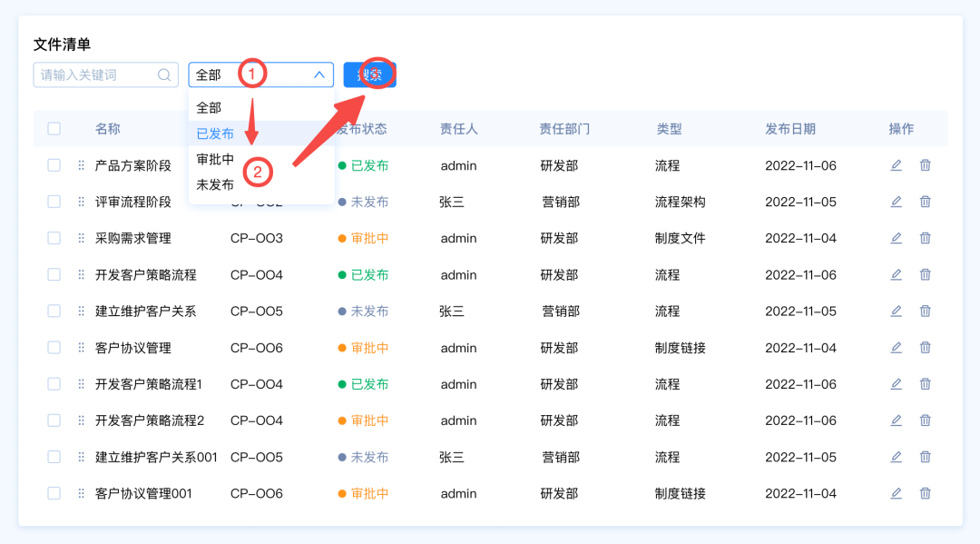Click edit icon for 开发客户策略流程 row
This screenshot has width=980, height=544.
tap(896, 274)
